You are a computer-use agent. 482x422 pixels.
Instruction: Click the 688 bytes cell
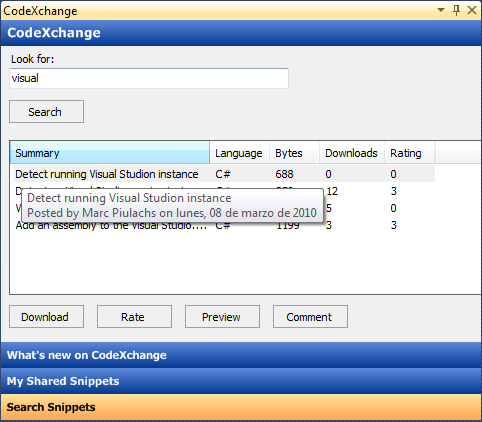pos(284,174)
